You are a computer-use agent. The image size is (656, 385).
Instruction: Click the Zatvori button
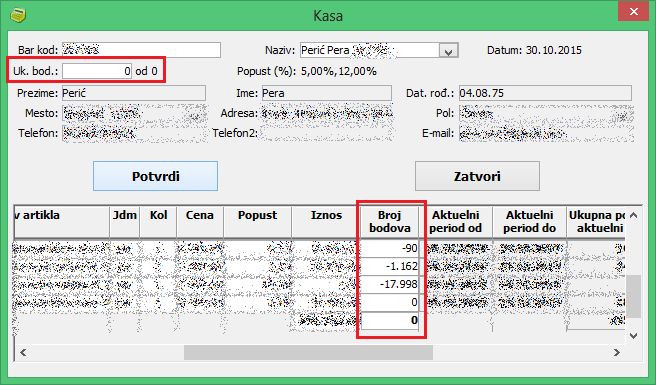(477, 176)
